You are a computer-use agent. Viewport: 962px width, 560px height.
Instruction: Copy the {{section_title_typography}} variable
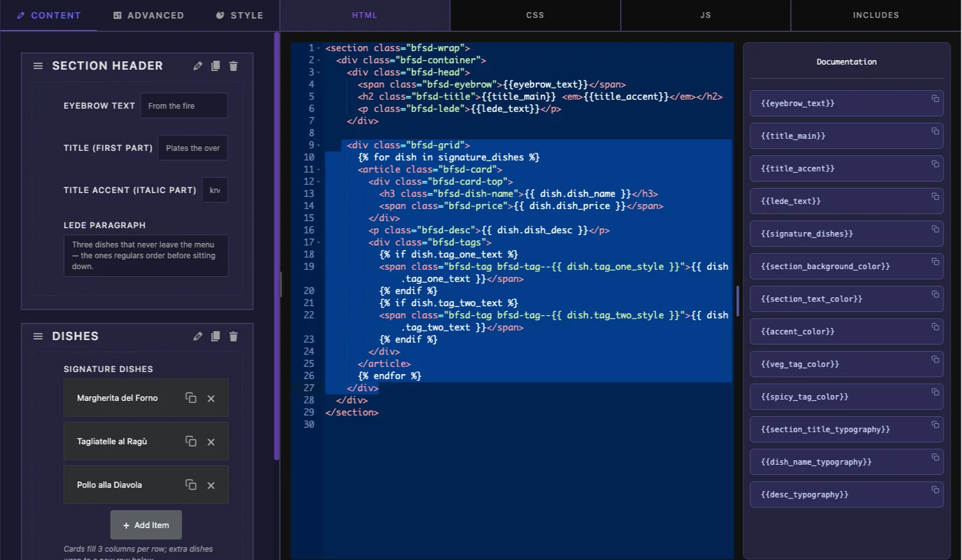(x=935, y=424)
